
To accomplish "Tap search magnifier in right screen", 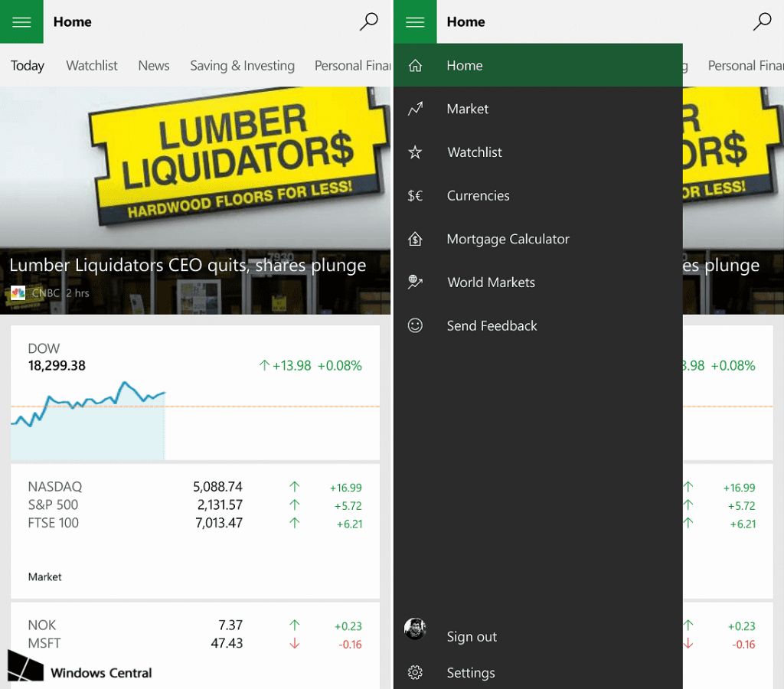I will [763, 21].
